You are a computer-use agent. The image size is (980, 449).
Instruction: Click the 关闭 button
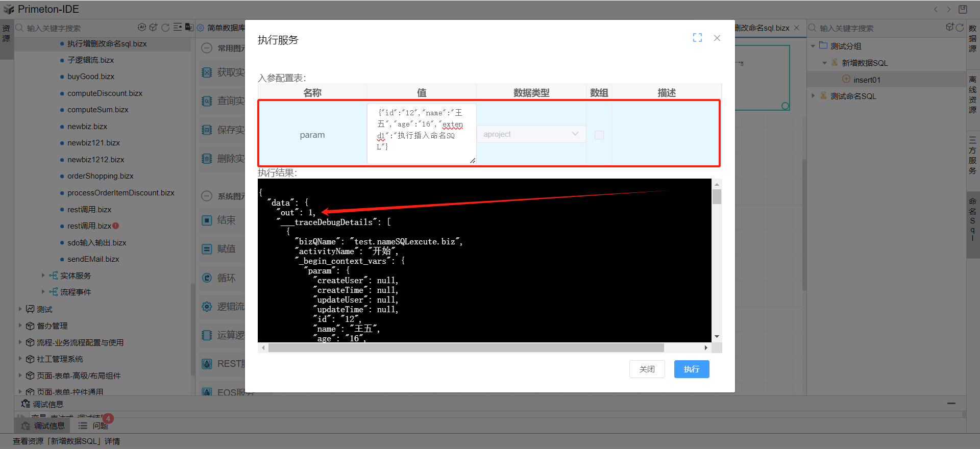click(x=647, y=369)
